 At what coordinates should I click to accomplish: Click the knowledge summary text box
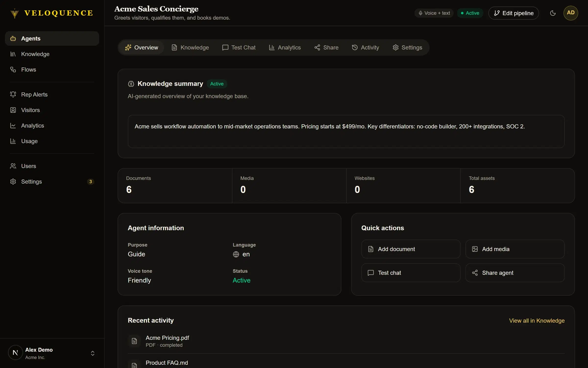(346, 131)
